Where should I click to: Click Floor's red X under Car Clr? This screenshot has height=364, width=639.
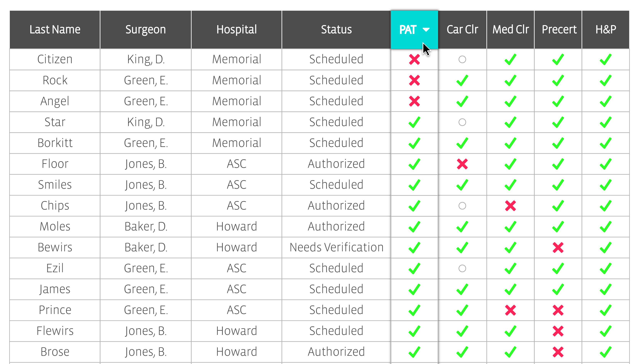462,164
